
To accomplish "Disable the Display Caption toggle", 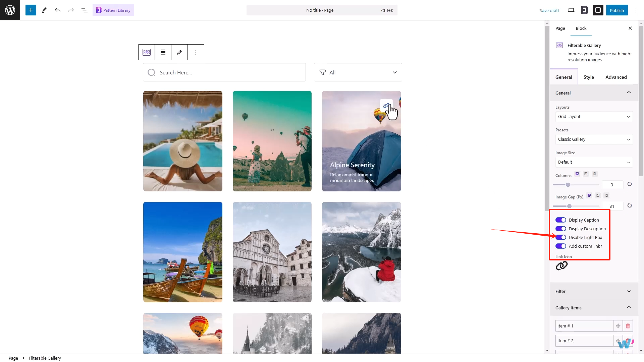I will tap(560, 220).
